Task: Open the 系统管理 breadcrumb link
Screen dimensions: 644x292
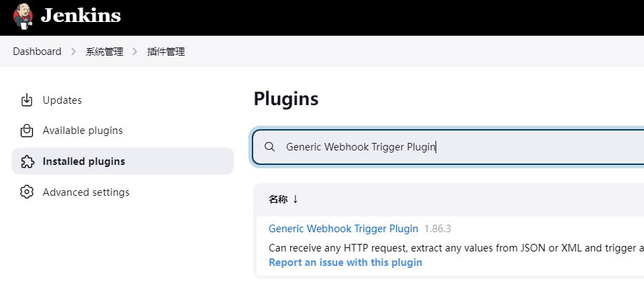Action: coord(105,52)
